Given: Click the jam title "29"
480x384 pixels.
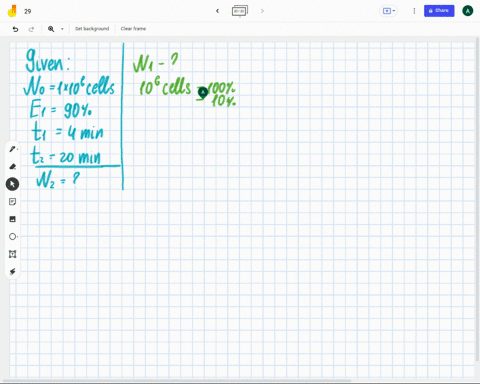Looking at the screenshot, I should [x=28, y=11].
